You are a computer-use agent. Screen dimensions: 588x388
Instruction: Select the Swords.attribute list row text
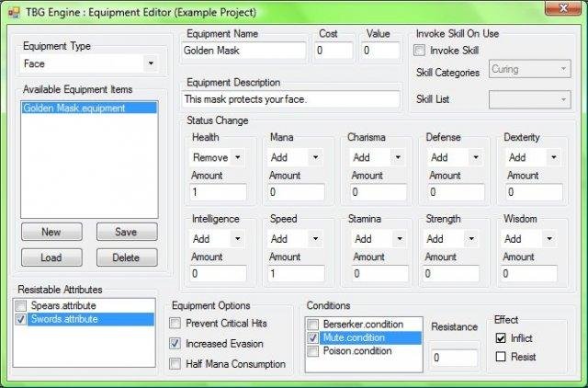click(64, 319)
